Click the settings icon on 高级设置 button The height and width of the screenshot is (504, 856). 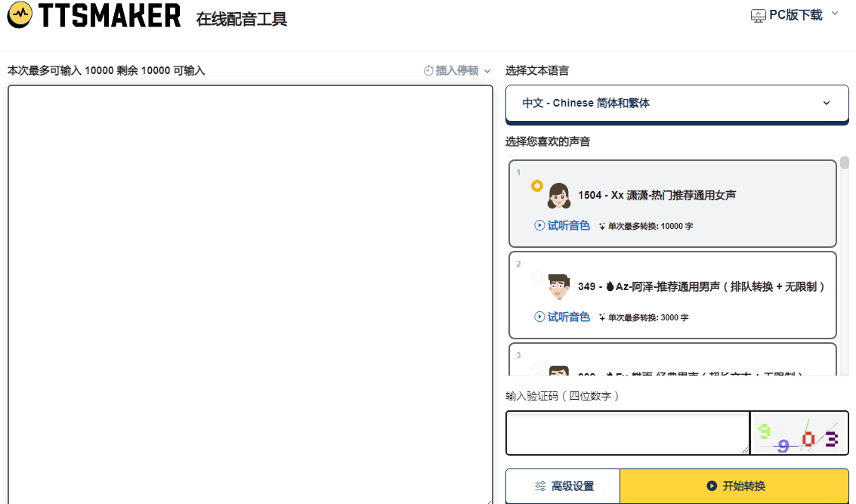pos(539,487)
